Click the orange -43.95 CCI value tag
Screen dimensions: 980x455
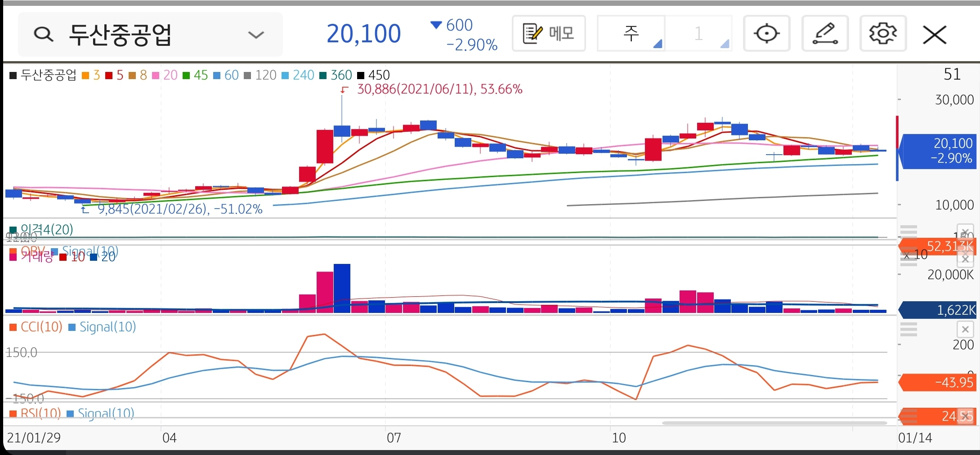[937, 383]
